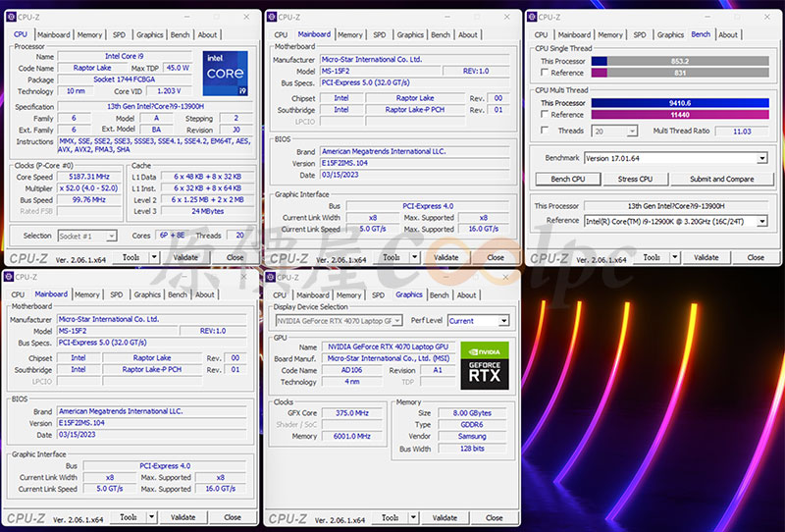The height and width of the screenshot is (532, 785).
Task: Click the Package value Socket 1744 FCBGA
Action: 125,80
